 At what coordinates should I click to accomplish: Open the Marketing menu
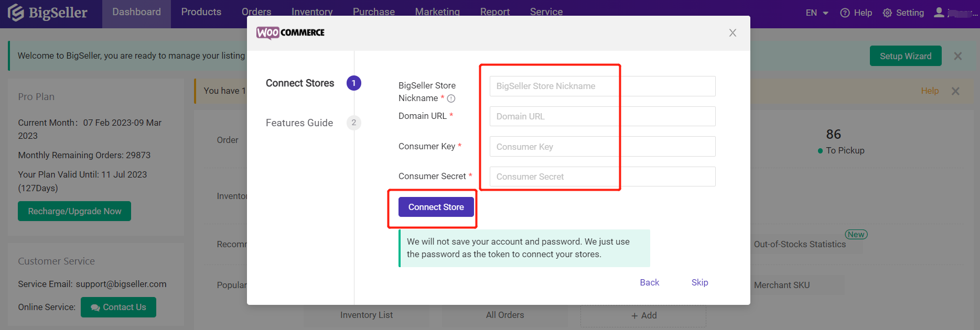(437, 12)
